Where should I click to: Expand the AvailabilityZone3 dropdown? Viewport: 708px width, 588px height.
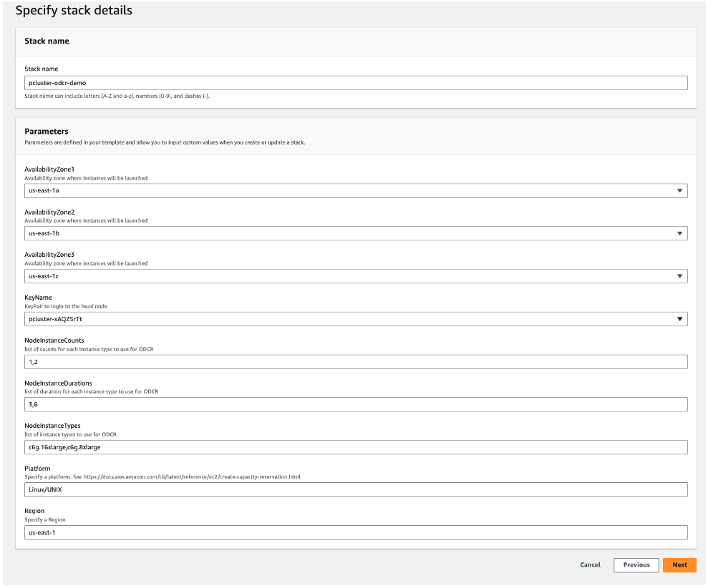680,275
